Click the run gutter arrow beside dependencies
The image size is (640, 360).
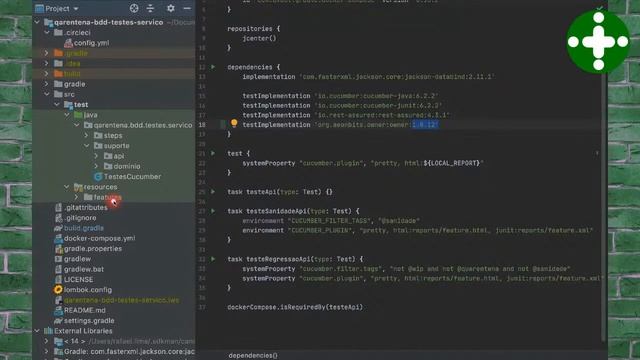pos(213,67)
